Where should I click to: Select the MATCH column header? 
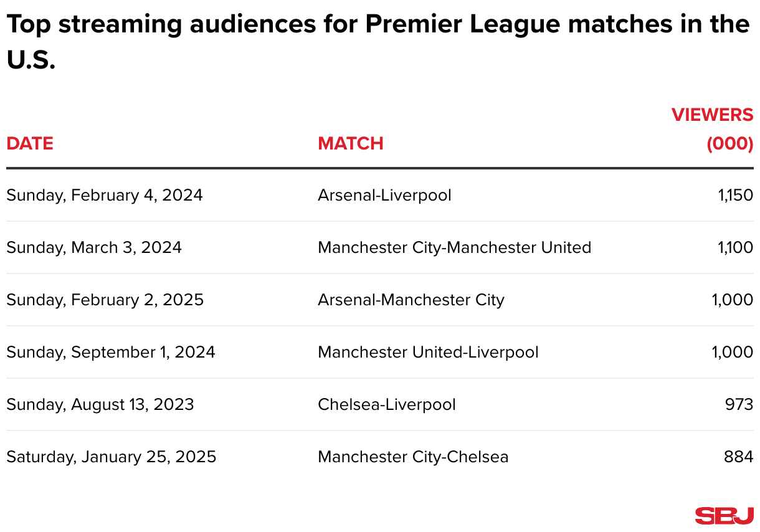coord(351,143)
